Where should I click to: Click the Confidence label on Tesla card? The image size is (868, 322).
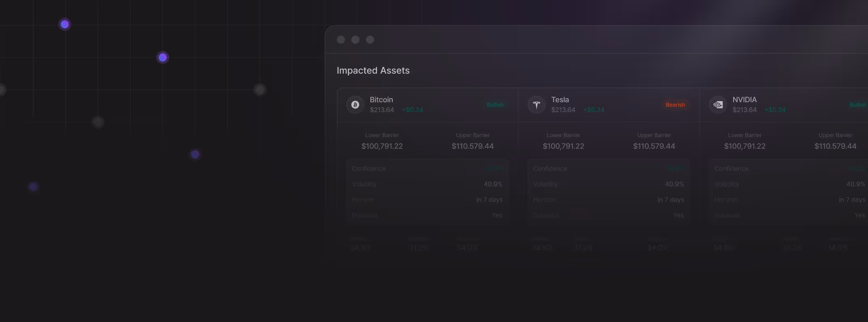click(550, 168)
